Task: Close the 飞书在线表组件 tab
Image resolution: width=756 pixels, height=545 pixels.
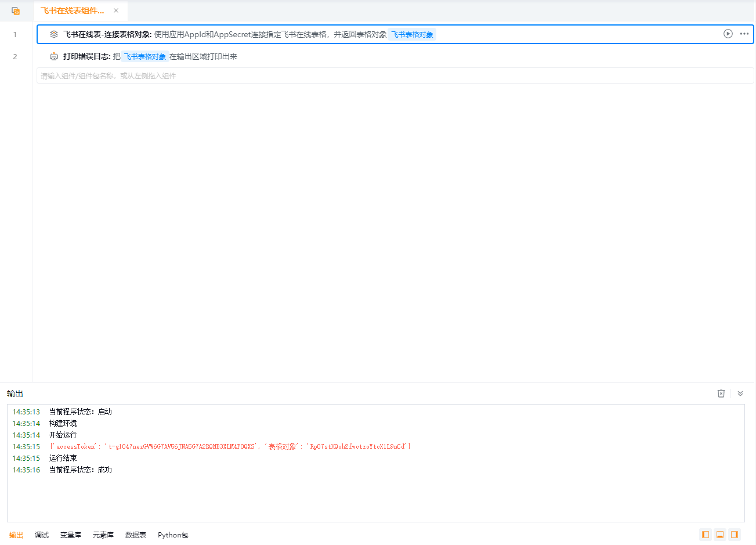Action: click(x=116, y=10)
